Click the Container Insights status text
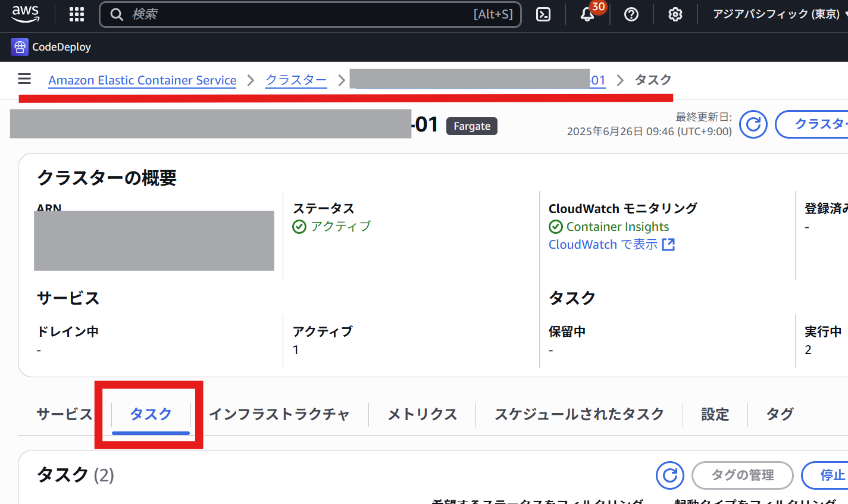Screen dimensions: 848x504 click(x=618, y=227)
